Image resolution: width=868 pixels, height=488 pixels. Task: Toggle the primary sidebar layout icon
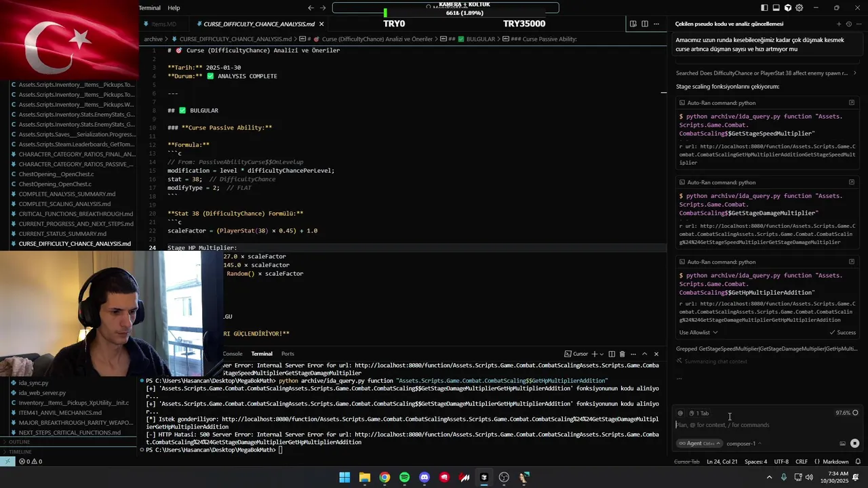tap(764, 7)
